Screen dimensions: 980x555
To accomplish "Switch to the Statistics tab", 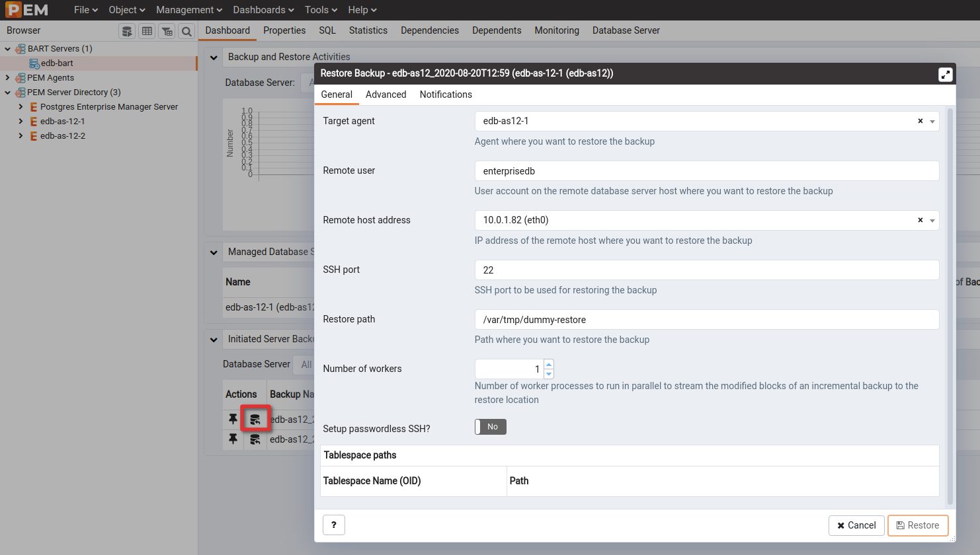I will pos(368,30).
